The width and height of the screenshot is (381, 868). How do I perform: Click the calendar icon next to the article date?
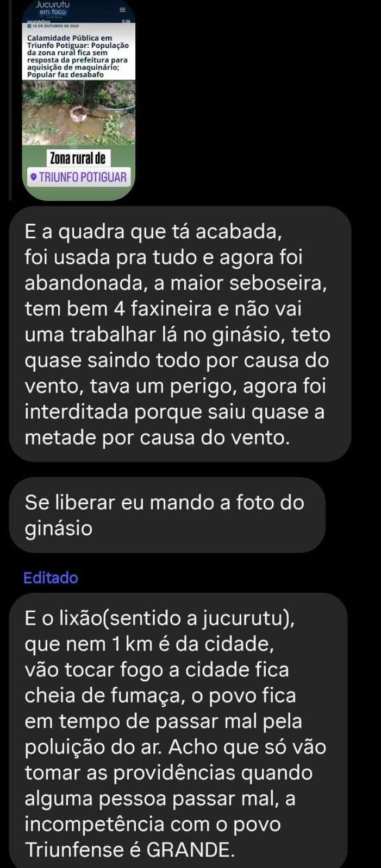pos(29,26)
